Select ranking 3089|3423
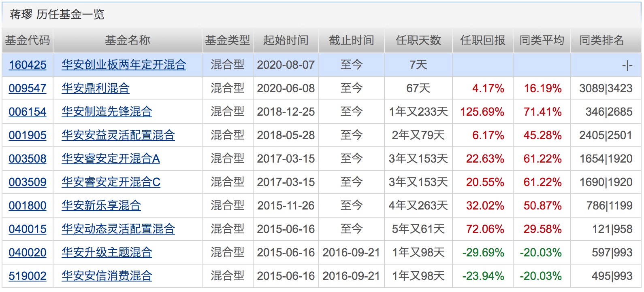Image resolution: width=644 pixels, height=292 pixels. [606, 88]
